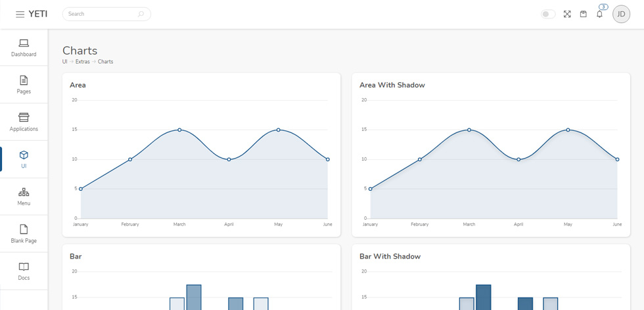Select May point in Area With Shadow chart
The image size is (644, 310).
pyautogui.click(x=568, y=130)
